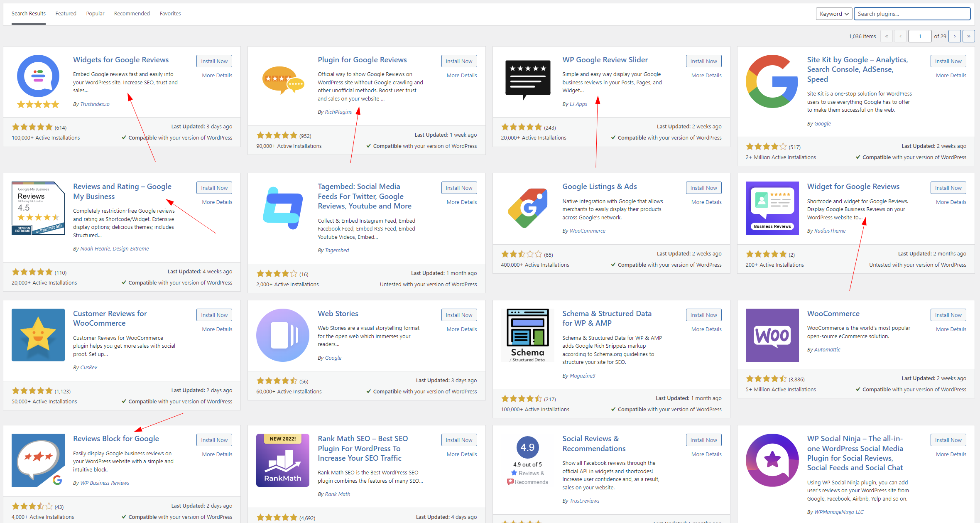Click the 1,036 items count text
This screenshot has height=523, width=980.
point(862,36)
